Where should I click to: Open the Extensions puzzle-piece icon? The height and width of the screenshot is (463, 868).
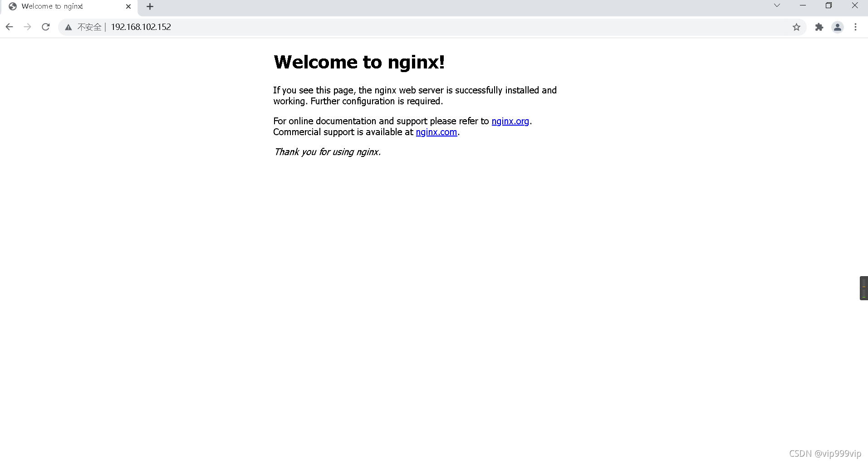pos(819,27)
